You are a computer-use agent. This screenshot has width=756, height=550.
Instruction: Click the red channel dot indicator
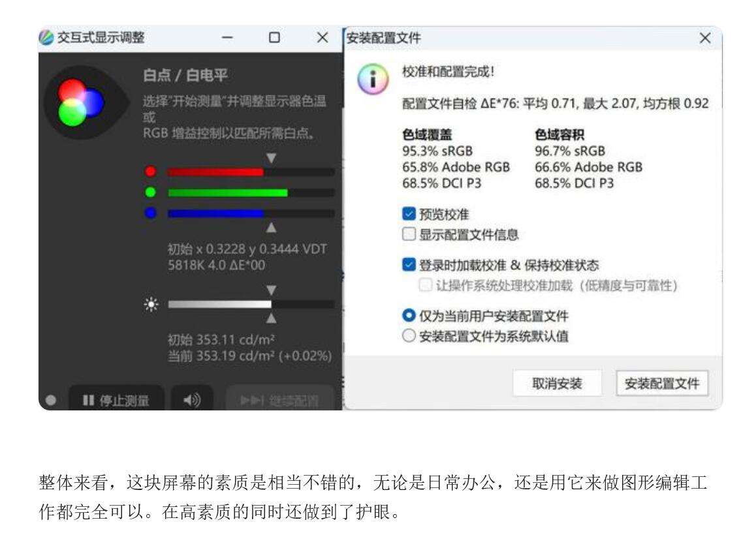point(150,171)
